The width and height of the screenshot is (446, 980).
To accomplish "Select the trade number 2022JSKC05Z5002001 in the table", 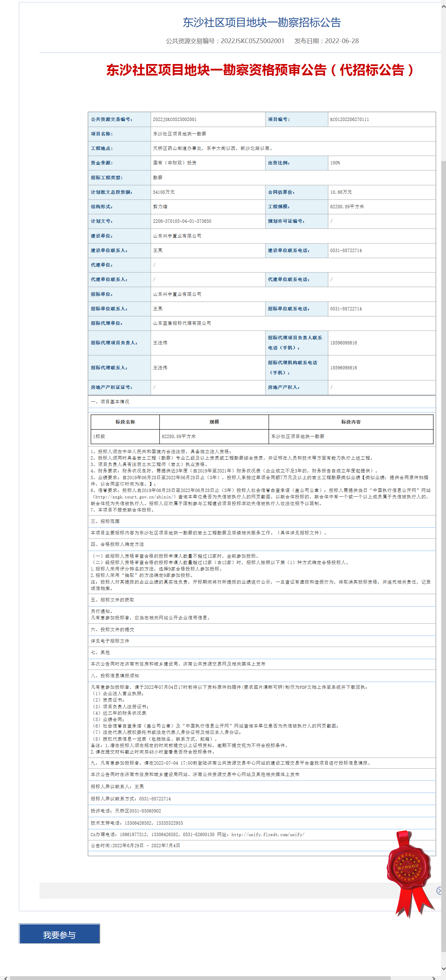I will point(175,119).
